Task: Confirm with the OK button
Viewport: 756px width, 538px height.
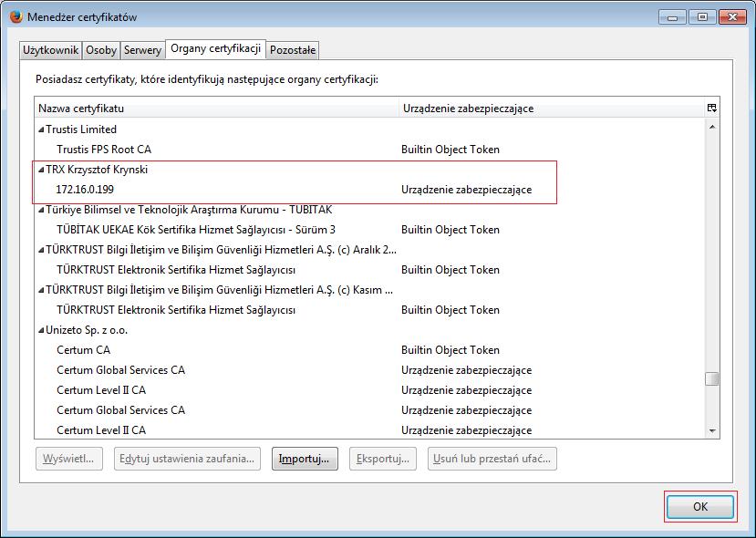Action: click(700, 507)
